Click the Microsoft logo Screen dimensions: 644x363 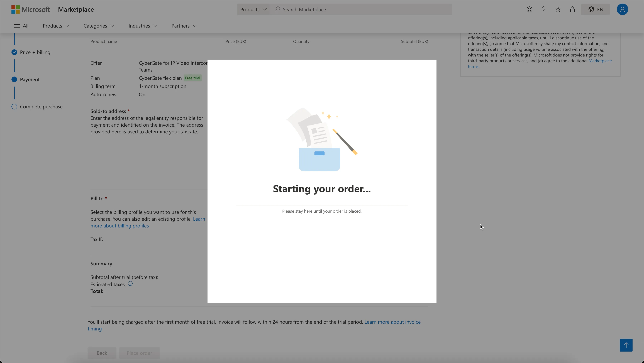[30, 9]
